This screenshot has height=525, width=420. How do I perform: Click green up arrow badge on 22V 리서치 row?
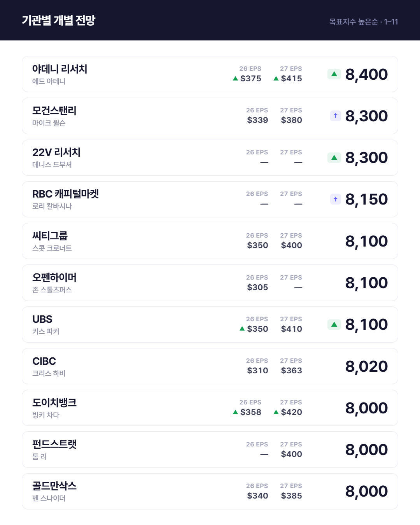[334, 157]
